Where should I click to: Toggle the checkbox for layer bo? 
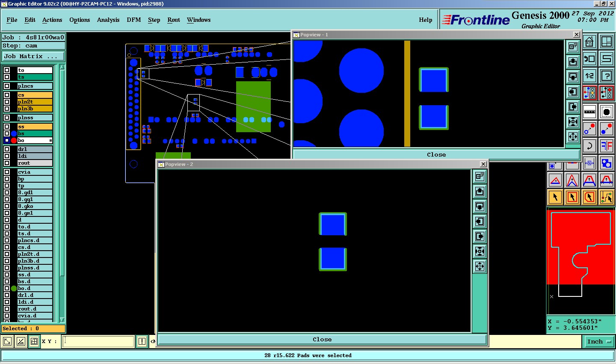(7, 140)
